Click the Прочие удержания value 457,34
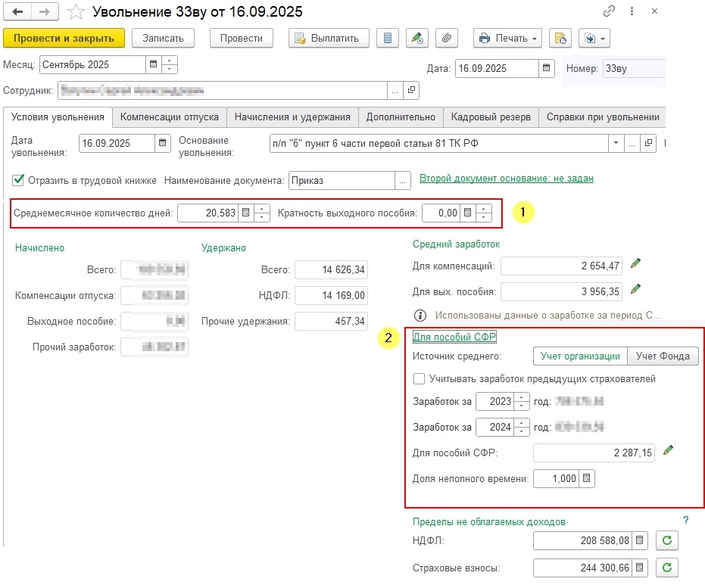705x588 pixels. tap(332, 321)
